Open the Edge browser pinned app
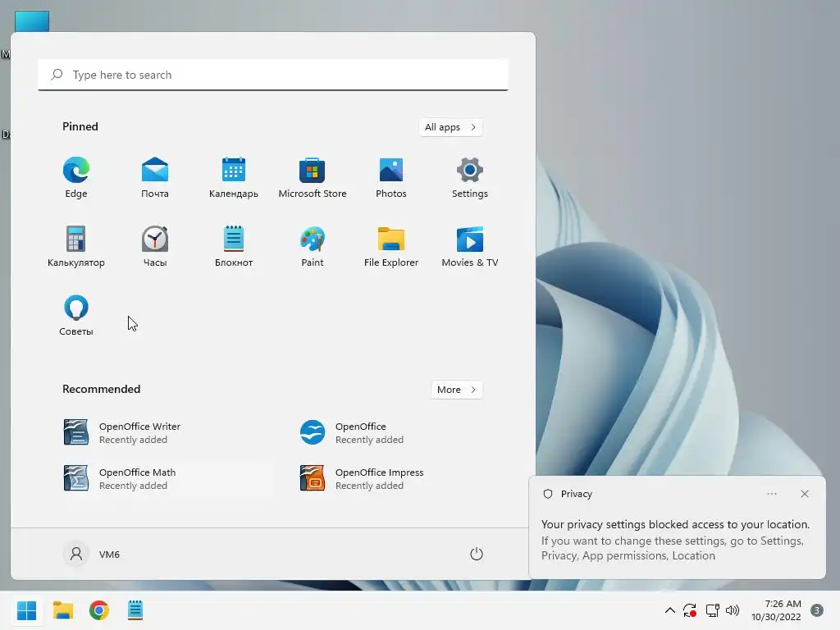Image resolution: width=840 pixels, height=630 pixels. [76, 178]
